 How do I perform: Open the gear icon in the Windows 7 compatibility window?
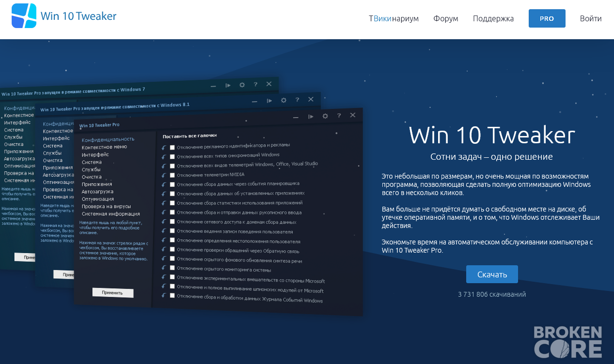[242, 85]
